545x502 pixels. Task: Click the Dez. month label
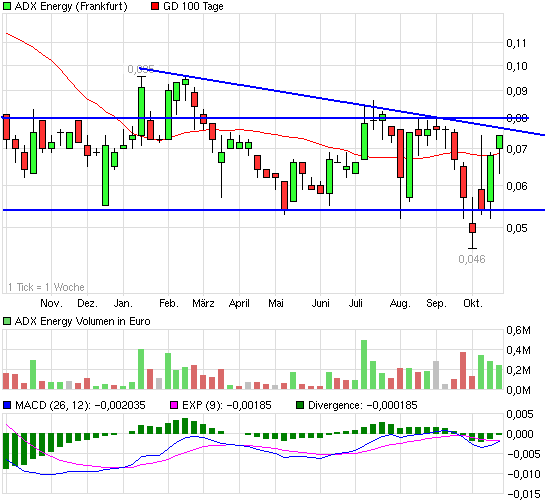tap(87, 303)
